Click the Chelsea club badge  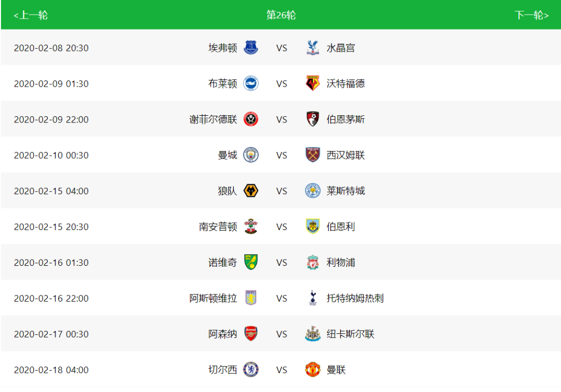pyautogui.click(x=251, y=370)
